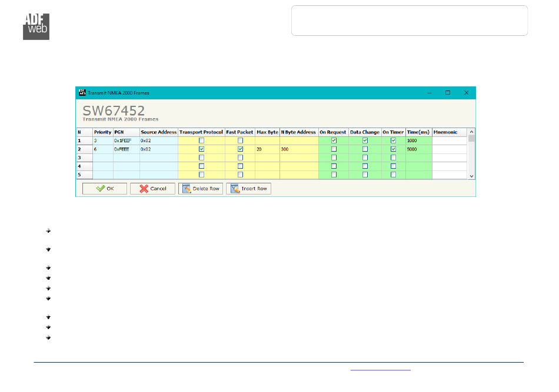Click the Insert Row button
Viewport: 559px width, 392px height.
pos(248,189)
